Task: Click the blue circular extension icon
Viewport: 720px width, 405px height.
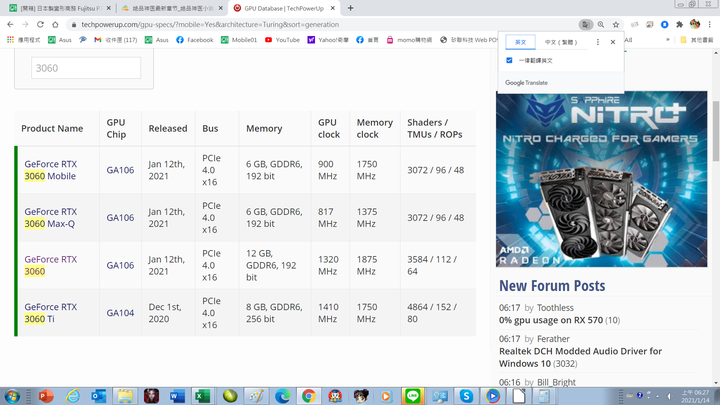Action: tap(664, 24)
